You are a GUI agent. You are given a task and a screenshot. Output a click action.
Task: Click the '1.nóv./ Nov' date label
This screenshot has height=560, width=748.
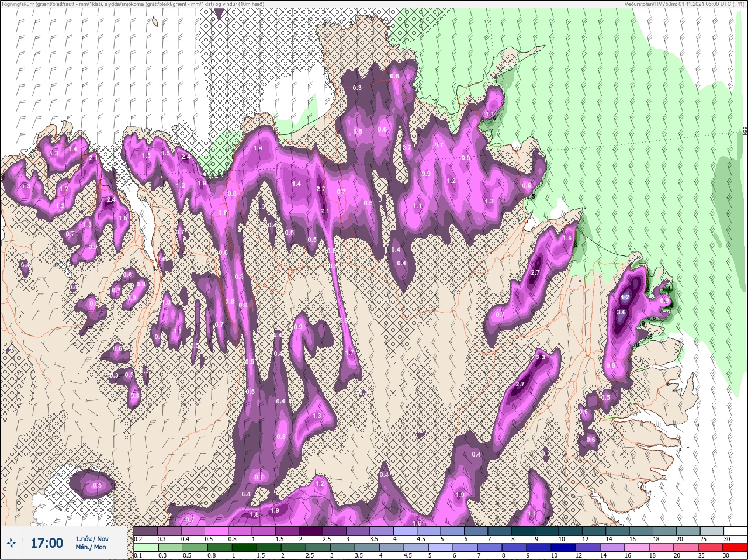(x=92, y=538)
